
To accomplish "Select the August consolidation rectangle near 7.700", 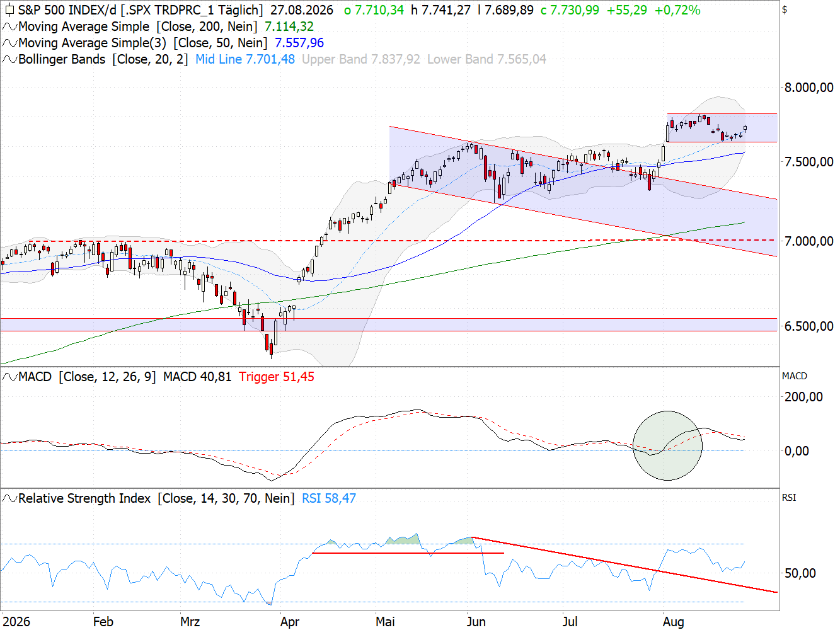I will pos(722,128).
